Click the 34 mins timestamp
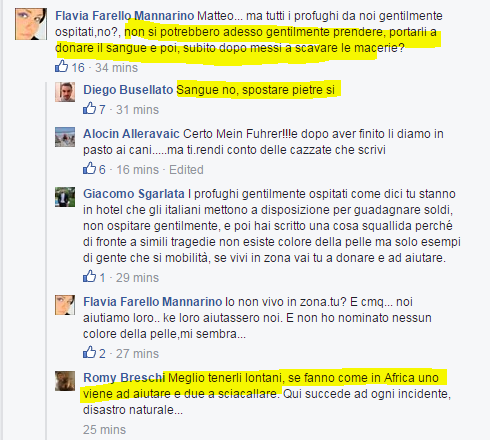The image size is (490, 440). pos(116,68)
